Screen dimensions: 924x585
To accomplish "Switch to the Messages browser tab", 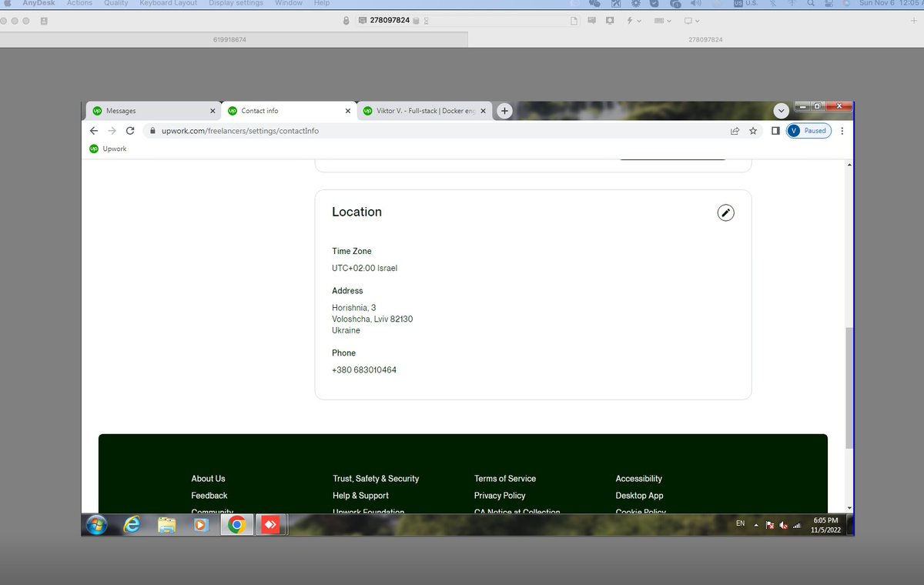I will click(x=152, y=111).
